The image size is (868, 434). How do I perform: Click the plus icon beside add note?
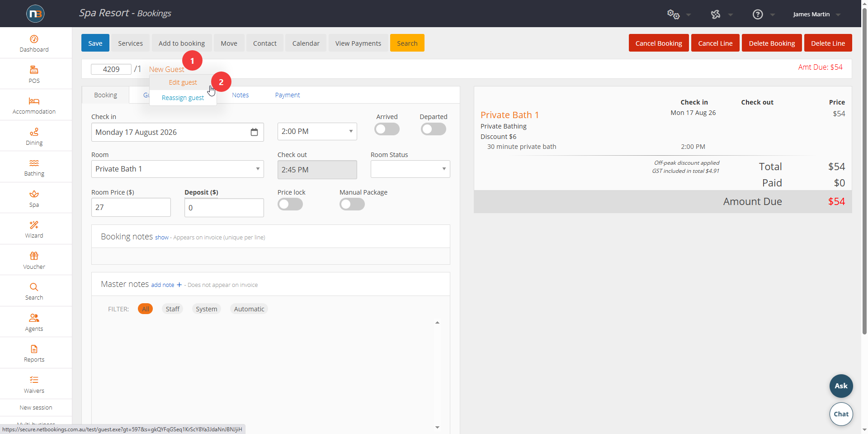(179, 285)
